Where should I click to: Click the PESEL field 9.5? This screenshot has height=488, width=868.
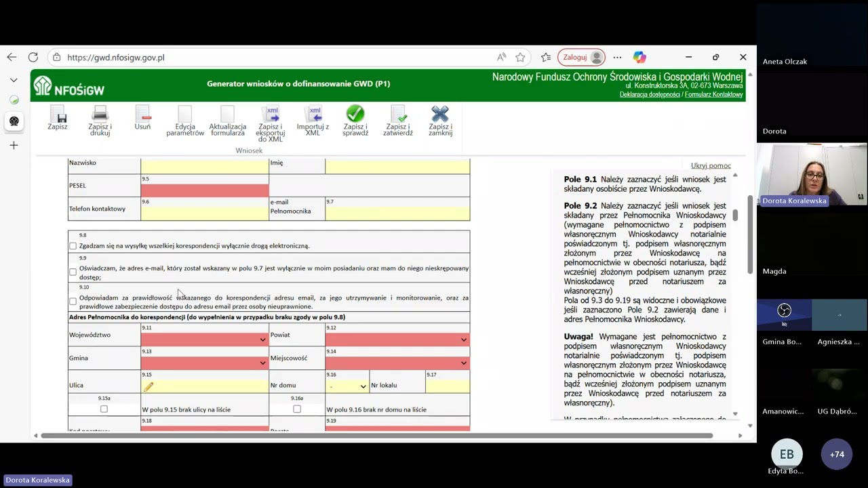click(205, 190)
